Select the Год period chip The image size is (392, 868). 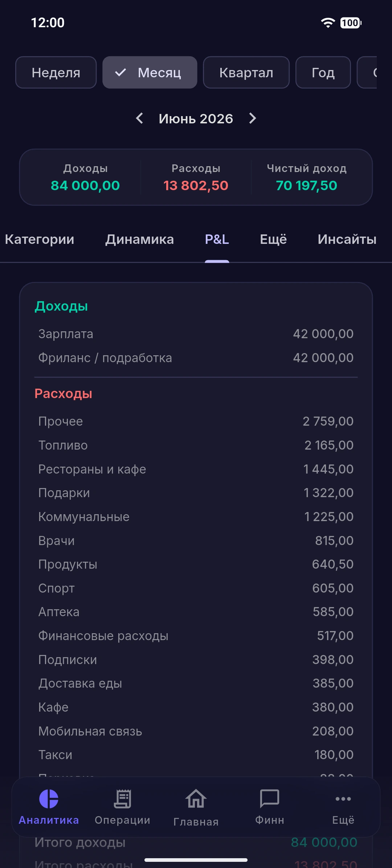[x=323, y=72]
